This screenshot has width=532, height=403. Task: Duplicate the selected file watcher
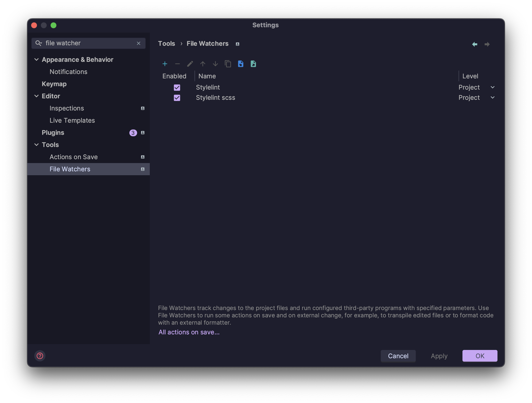click(x=228, y=64)
